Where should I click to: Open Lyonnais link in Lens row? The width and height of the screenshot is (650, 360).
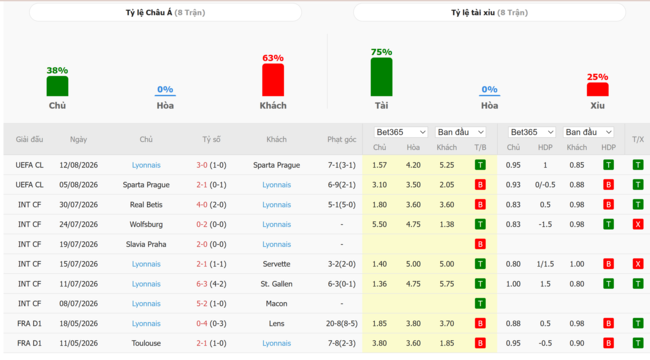(x=146, y=324)
